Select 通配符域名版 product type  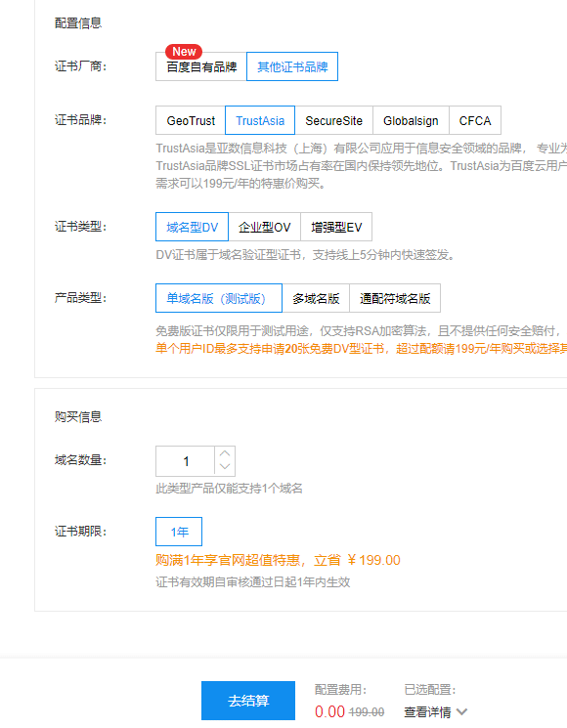point(395,299)
